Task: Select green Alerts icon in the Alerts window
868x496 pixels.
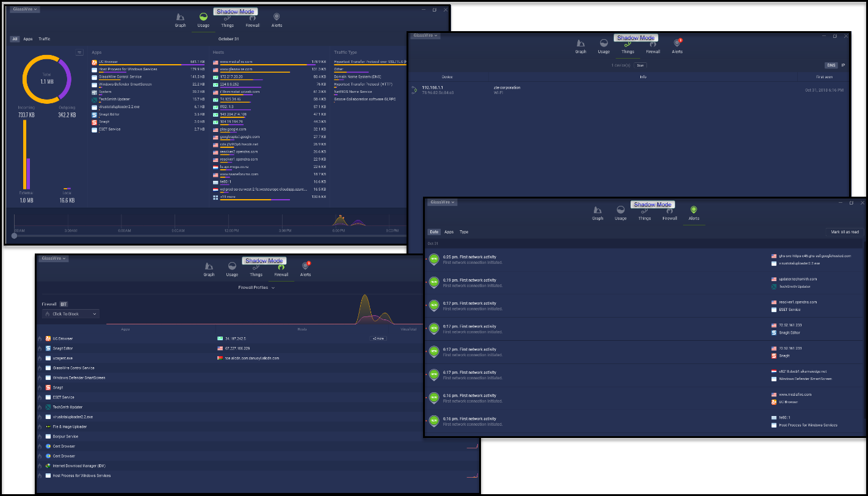Action: coord(694,210)
